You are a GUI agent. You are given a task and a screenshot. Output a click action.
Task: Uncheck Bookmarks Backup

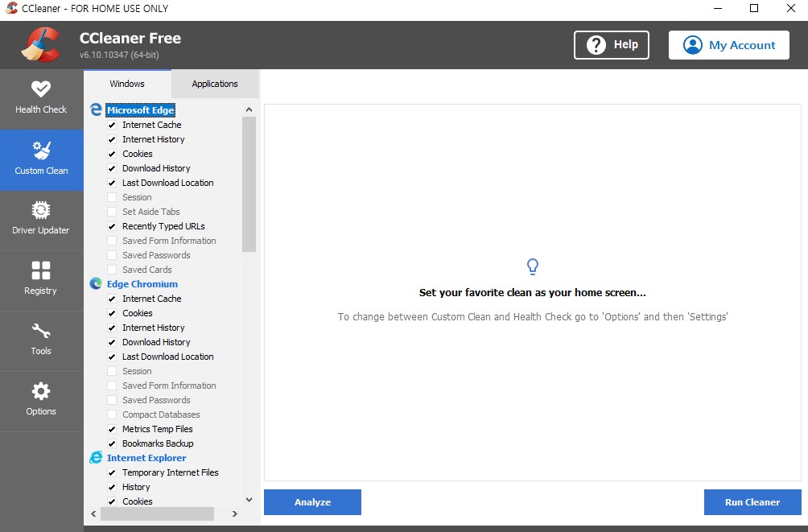pos(112,443)
